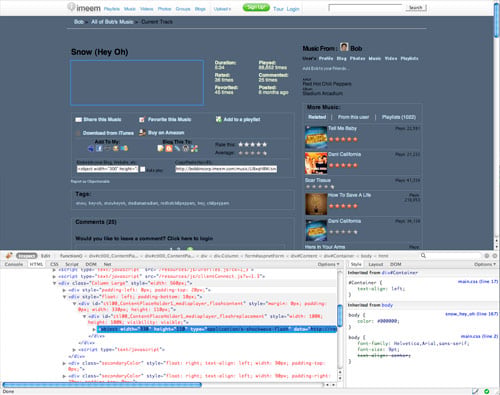
Task: Click the round icon fourth under Blog This To
Action: (x=186, y=148)
